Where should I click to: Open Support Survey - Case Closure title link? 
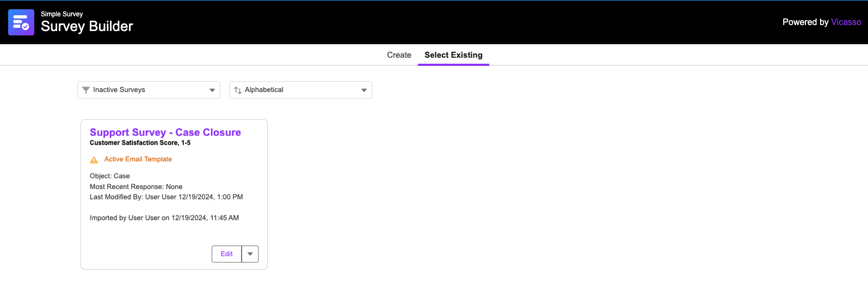[x=165, y=132]
